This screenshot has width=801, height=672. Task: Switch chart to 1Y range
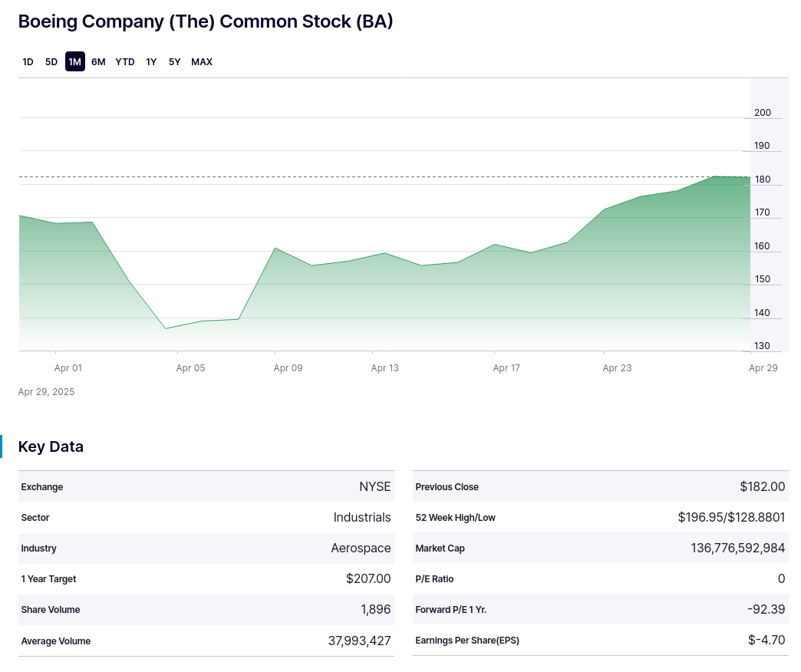pyautogui.click(x=151, y=62)
